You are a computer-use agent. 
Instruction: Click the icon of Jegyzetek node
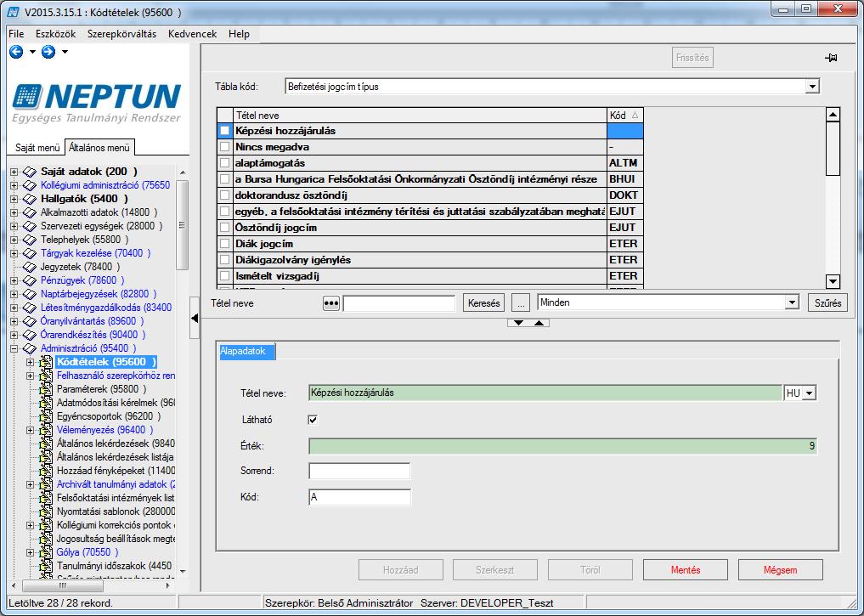click(x=30, y=267)
